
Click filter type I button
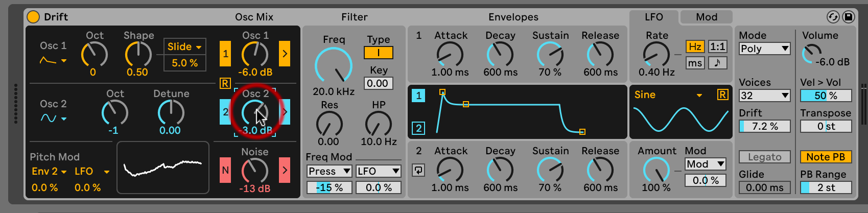tap(379, 53)
